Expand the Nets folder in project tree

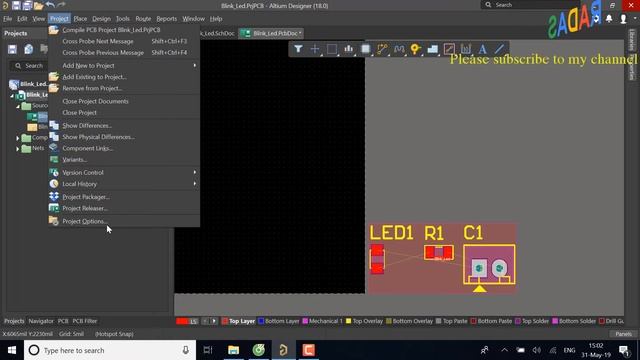[18, 149]
